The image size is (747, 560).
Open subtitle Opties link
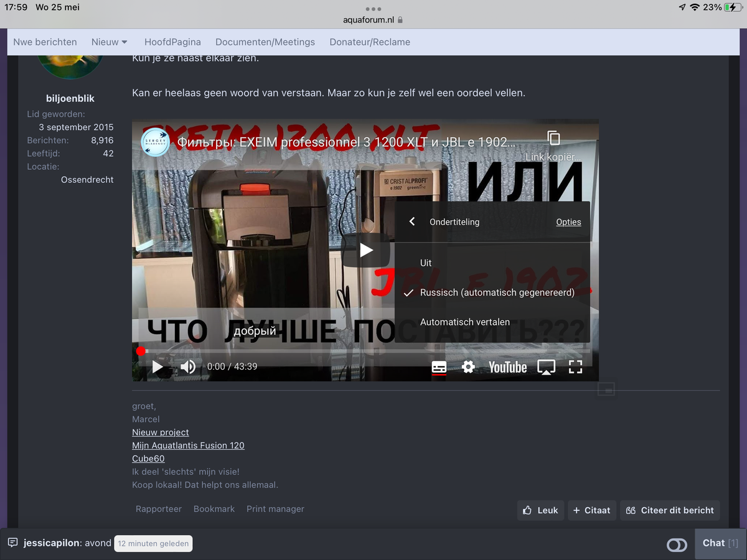pyautogui.click(x=568, y=222)
